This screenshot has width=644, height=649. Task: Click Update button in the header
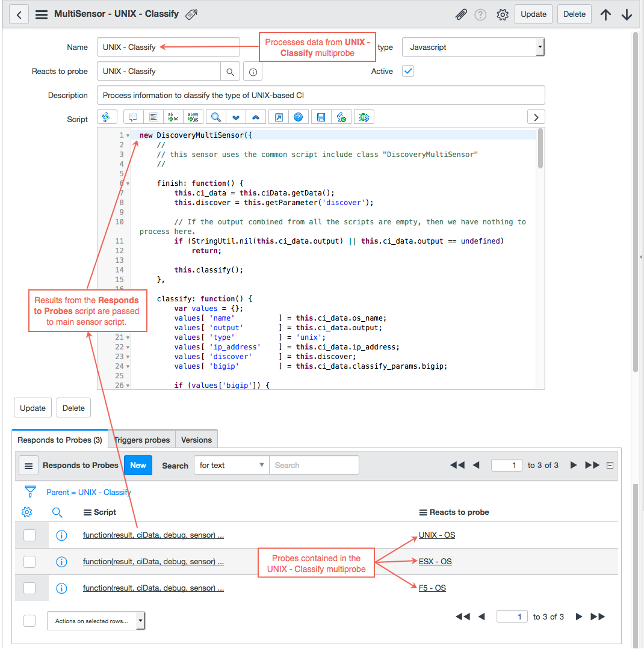[x=533, y=14]
